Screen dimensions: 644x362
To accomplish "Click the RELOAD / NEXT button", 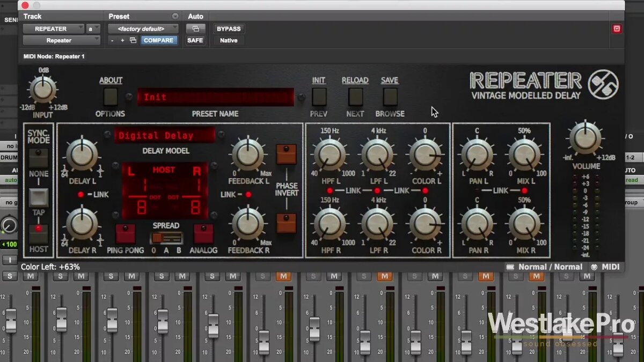I will 355,97.
